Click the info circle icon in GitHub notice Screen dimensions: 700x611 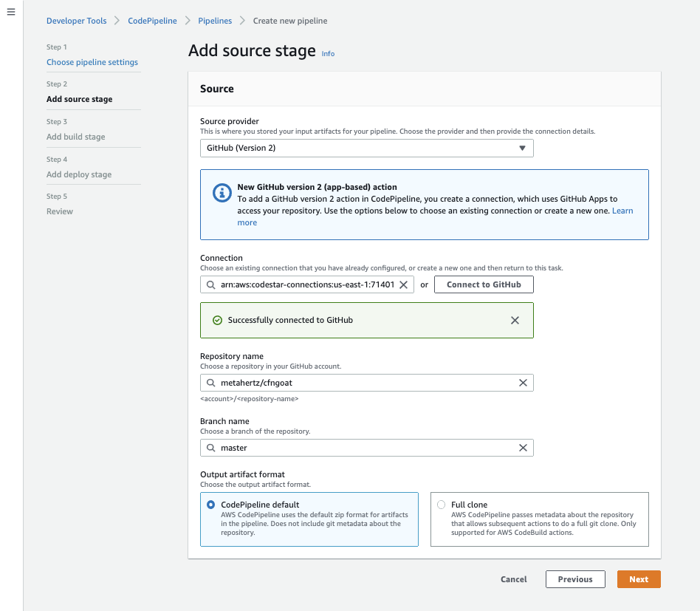222,193
